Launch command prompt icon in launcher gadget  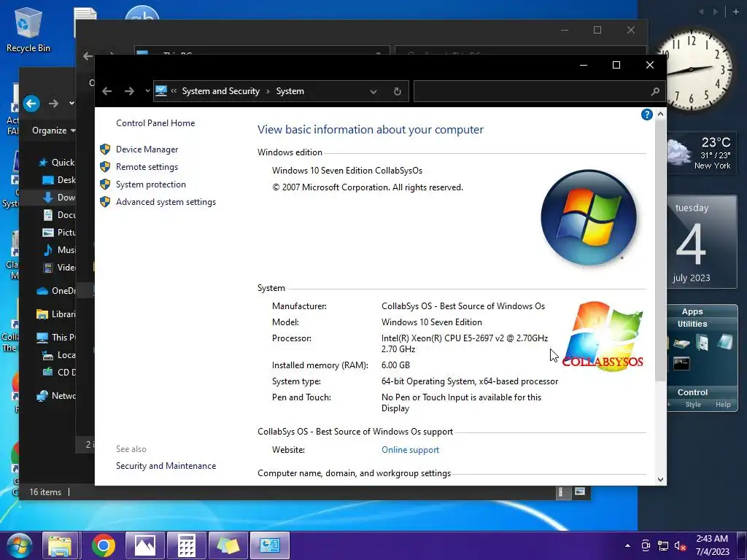click(681, 364)
